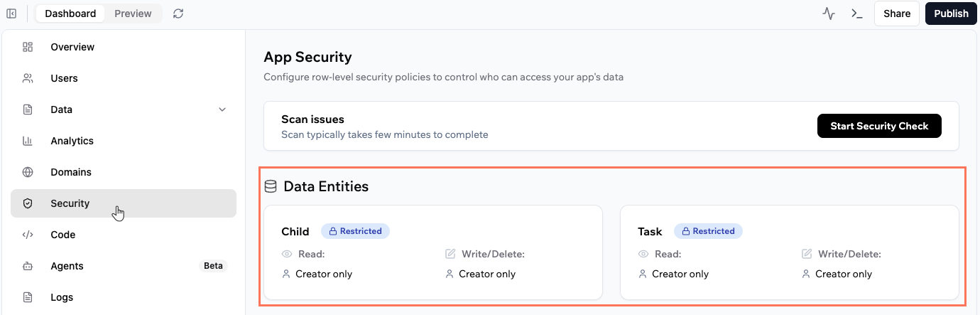Click the Domains globe icon
This screenshot has width=980, height=315.
pyautogui.click(x=28, y=172)
